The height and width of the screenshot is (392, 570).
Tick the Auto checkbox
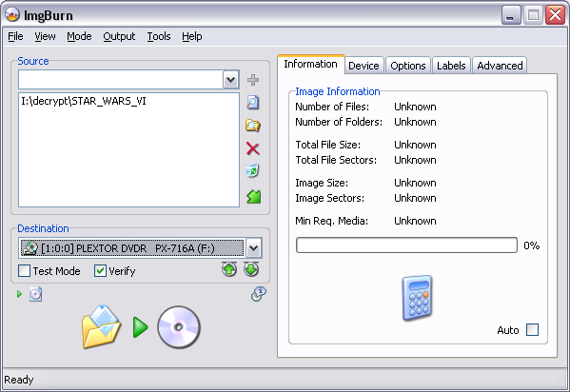click(533, 330)
